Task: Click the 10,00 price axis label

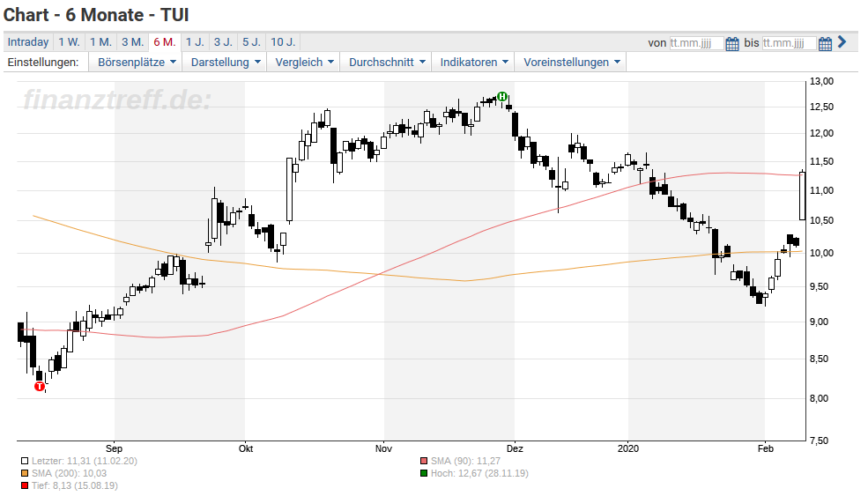Action: coord(821,253)
